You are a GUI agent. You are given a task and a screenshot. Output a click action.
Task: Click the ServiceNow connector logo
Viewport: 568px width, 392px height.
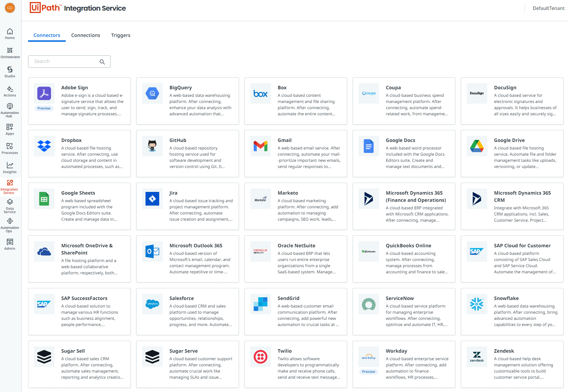(x=369, y=304)
